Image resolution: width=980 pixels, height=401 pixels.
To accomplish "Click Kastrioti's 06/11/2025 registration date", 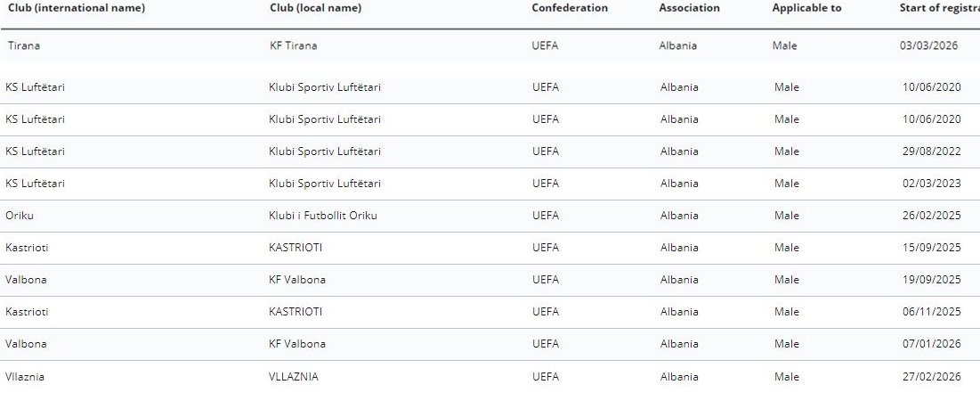I will pos(931,312).
